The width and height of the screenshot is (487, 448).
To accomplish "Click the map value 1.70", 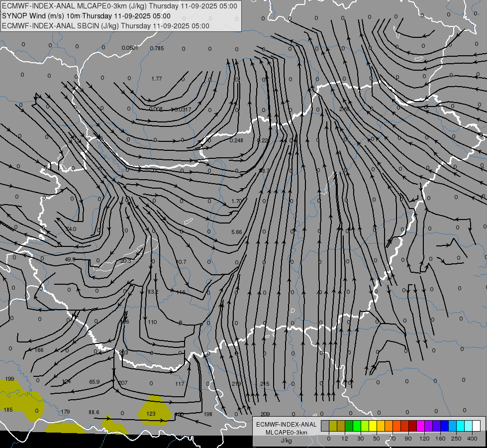I will click(236, 202).
